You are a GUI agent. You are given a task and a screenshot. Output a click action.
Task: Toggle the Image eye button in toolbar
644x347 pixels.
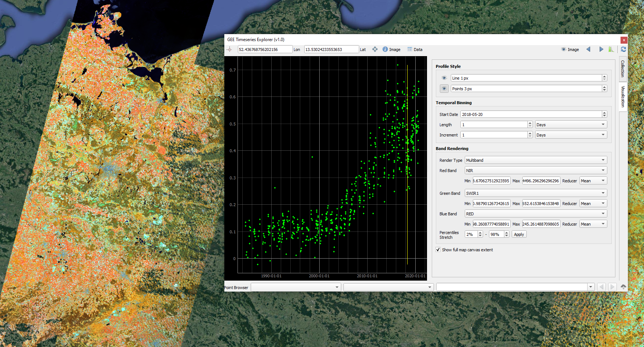coord(570,50)
